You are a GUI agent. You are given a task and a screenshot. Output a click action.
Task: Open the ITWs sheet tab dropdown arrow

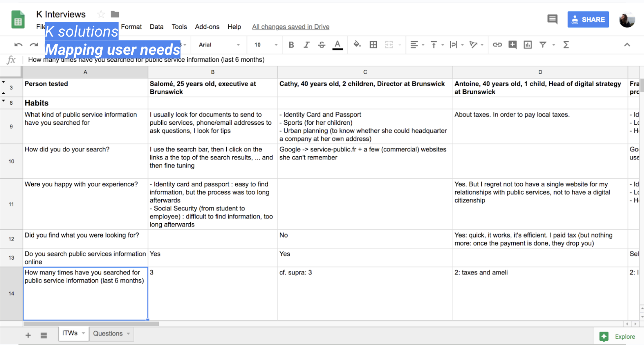pyautogui.click(x=83, y=333)
